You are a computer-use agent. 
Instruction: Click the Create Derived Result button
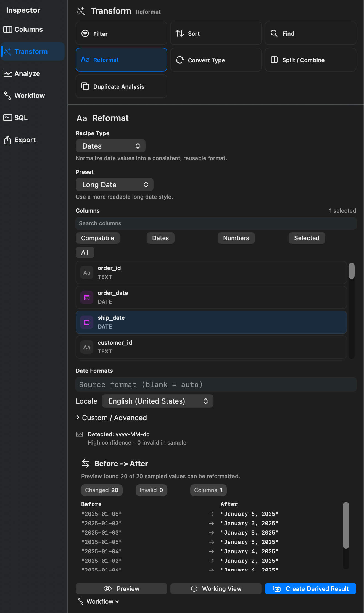pyautogui.click(x=310, y=589)
